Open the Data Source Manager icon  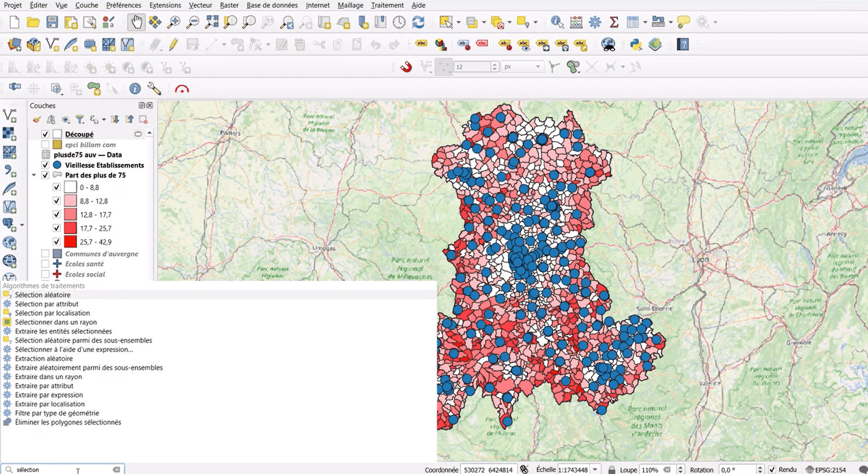[14, 44]
